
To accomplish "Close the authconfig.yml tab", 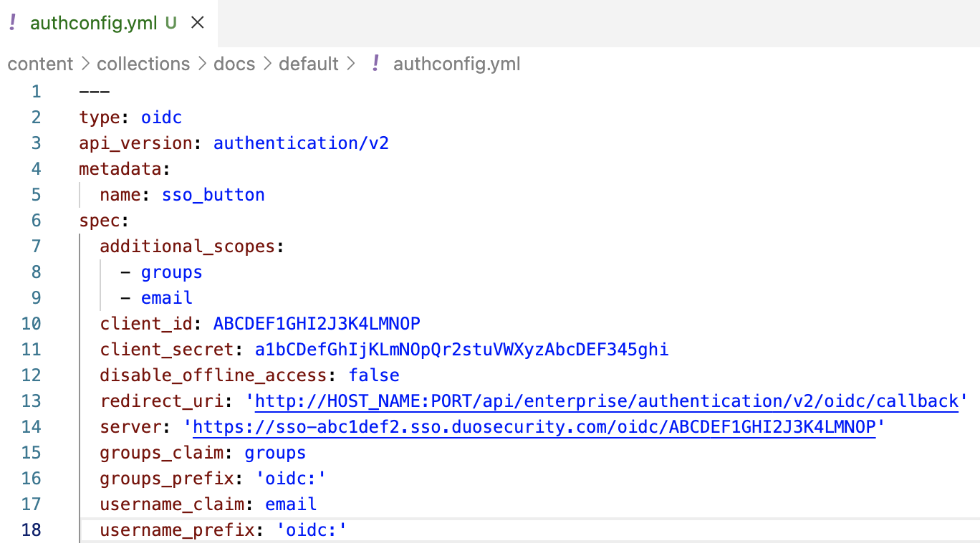I will [x=198, y=22].
